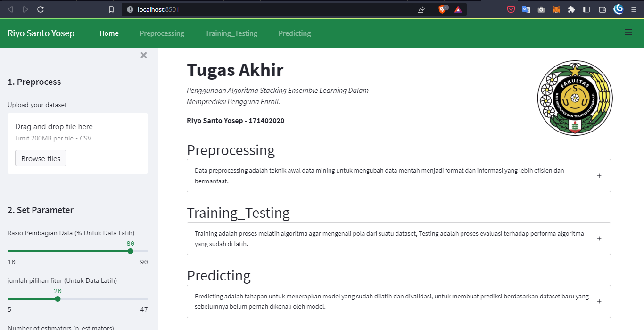Bookmark this page using the bookmark icon

tap(111, 9)
